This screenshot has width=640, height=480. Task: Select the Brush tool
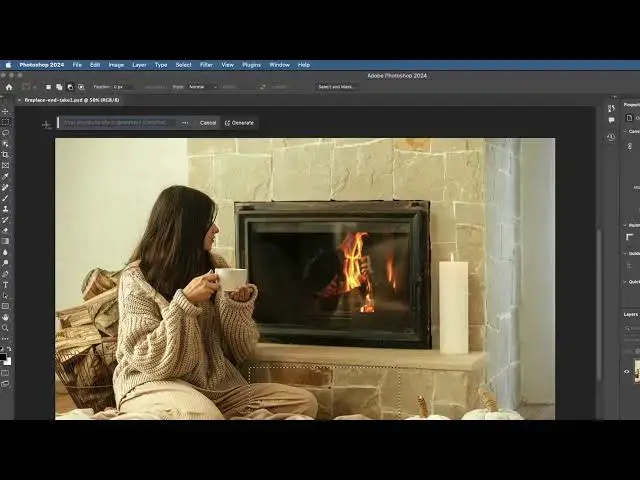click(5, 198)
